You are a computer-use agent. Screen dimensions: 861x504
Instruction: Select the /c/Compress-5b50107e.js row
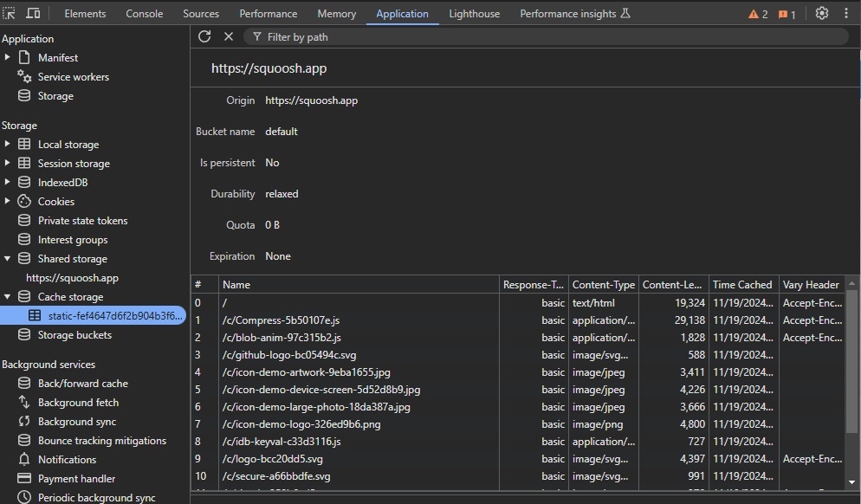[281, 320]
